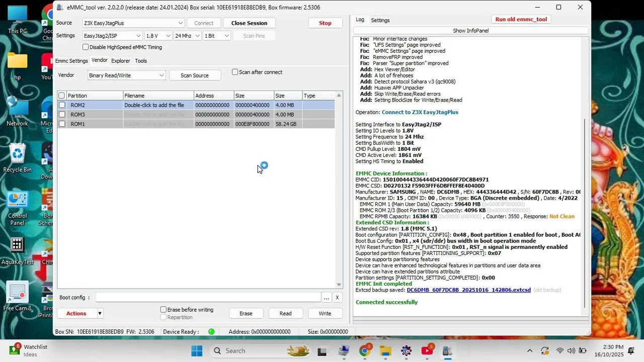Click the Boot config input field
The image size is (644, 362).
[208, 298]
